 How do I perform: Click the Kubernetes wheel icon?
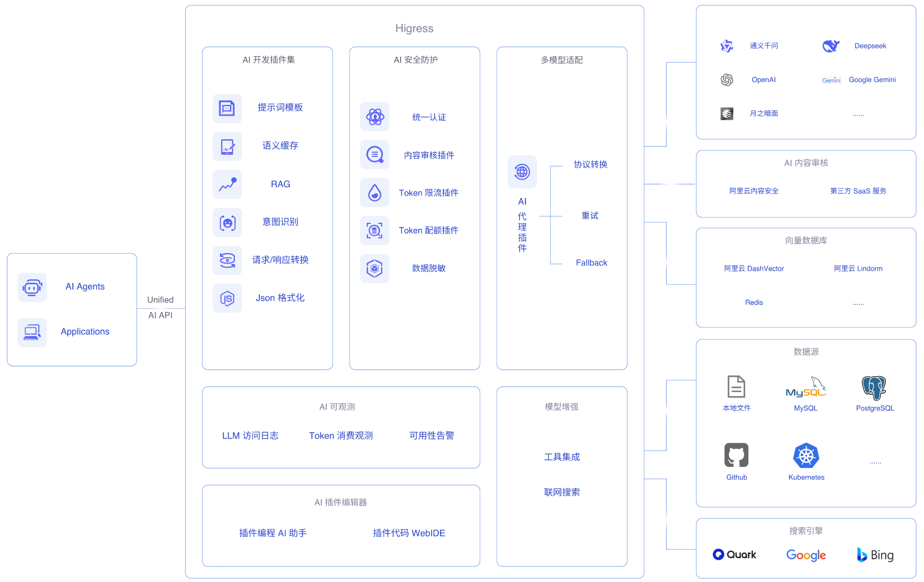coord(806,456)
